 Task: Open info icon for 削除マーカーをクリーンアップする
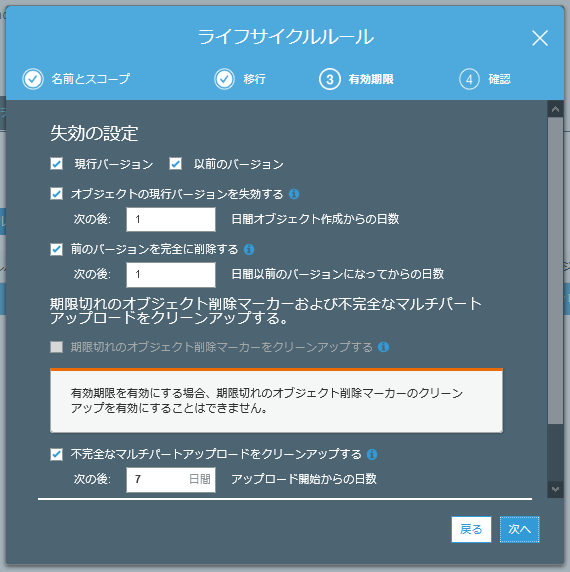[x=383, y=347]
